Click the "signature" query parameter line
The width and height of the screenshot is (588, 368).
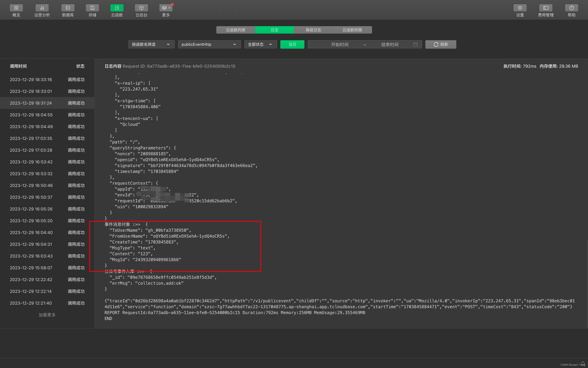[186, 166]
